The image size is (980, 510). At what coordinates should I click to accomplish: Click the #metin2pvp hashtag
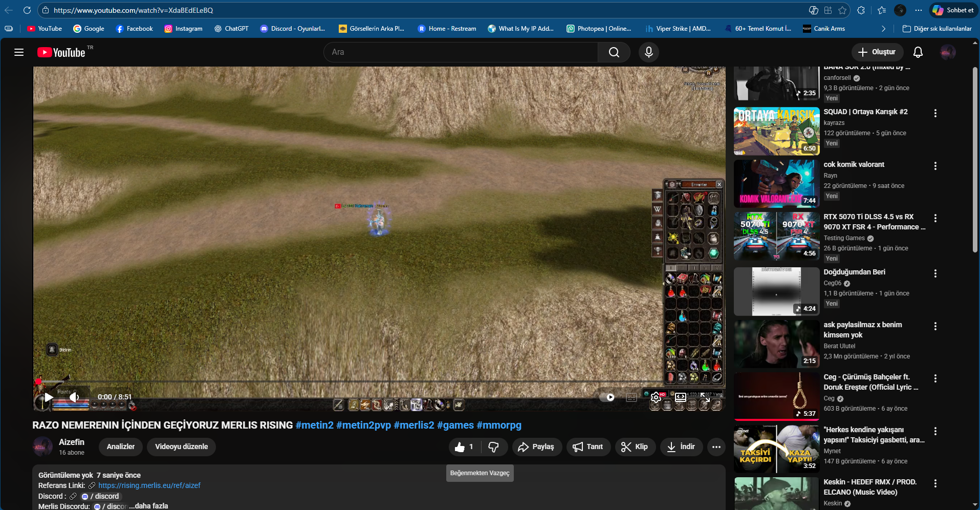[x=364, y=426]
